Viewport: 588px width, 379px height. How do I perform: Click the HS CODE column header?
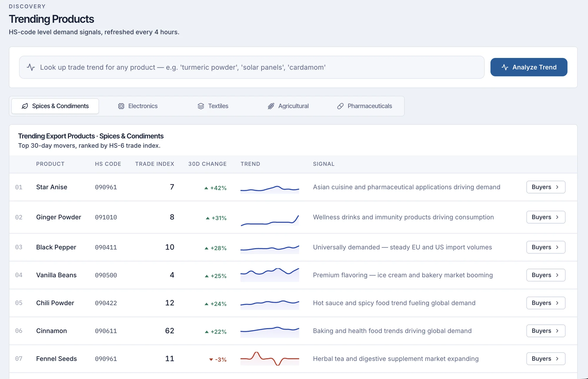tap(108, 164)
